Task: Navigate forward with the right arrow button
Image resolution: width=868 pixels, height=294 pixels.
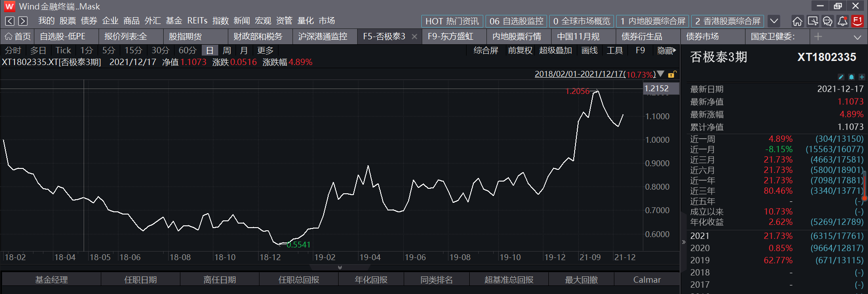Action: click(23, 21)
